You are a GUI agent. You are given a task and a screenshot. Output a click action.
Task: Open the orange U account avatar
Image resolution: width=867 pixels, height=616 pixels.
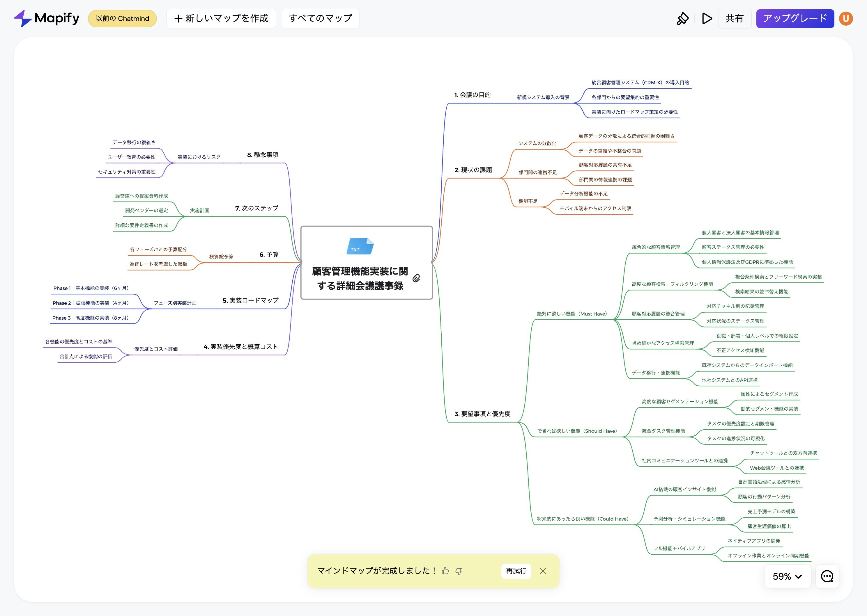(845, 18)
